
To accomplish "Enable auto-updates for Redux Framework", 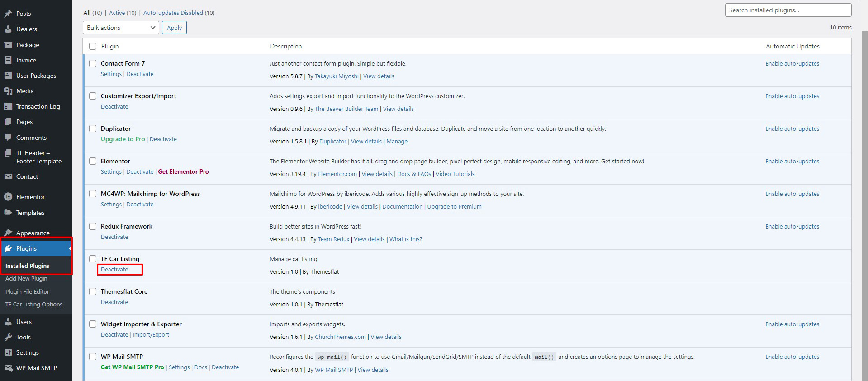I will pyautogui.click(x=792, y=226).
